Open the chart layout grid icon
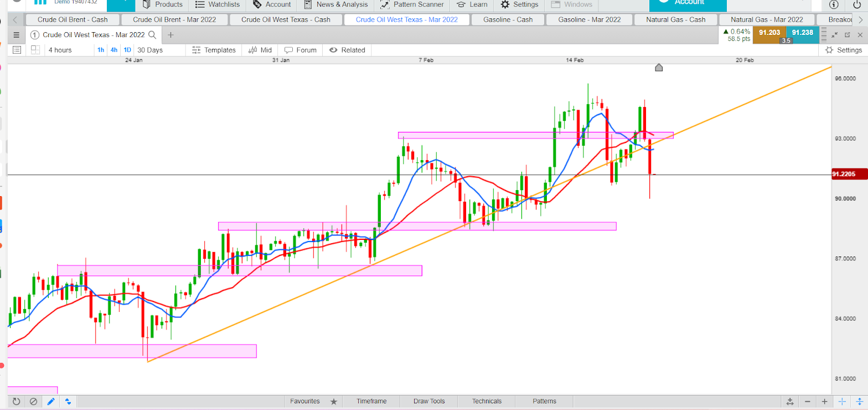The height and width of the screenshot is (410, 868). coord(35,50)
